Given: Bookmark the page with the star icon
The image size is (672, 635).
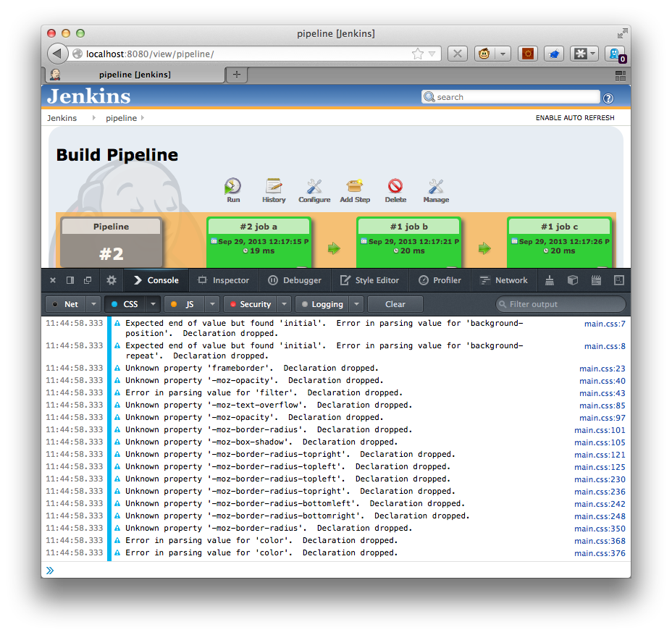Looking at the screenshot, I should tap(417, 54).
